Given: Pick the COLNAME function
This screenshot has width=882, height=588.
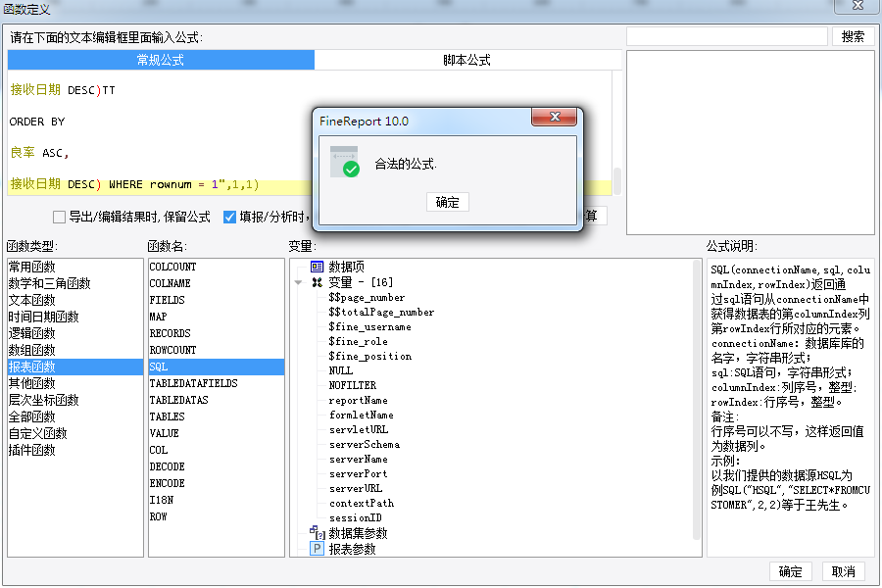Looking at the screenshot, I should tap(216, 283).
